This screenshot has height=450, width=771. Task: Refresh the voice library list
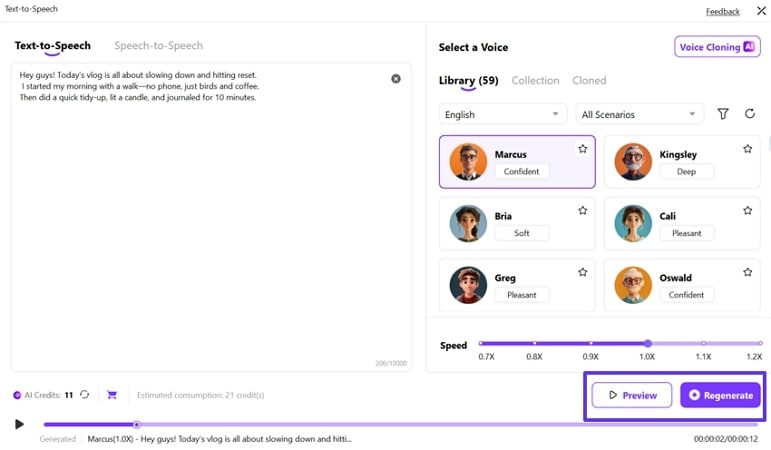coord(749,114)
